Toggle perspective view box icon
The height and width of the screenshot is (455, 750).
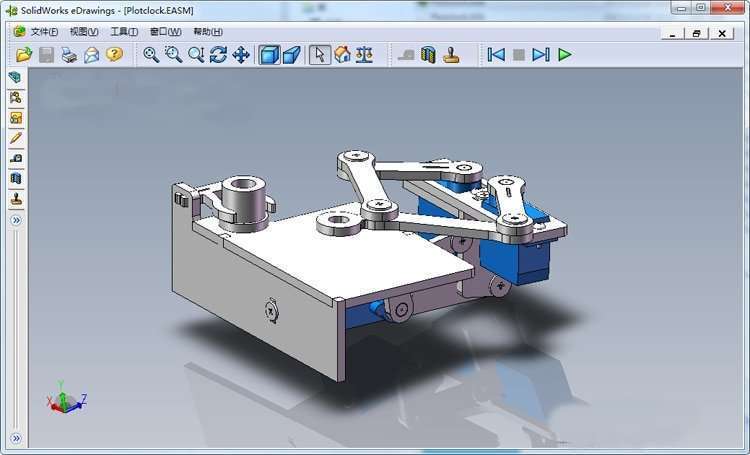(291, 55)
